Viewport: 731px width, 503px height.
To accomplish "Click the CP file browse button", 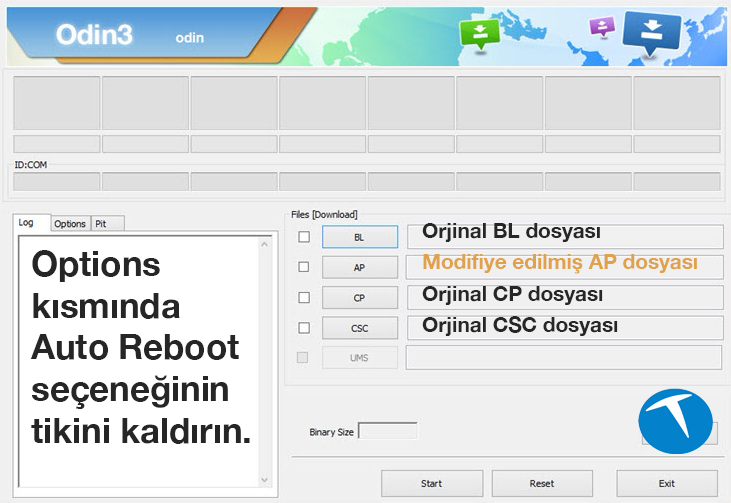I will coord(359,297).
